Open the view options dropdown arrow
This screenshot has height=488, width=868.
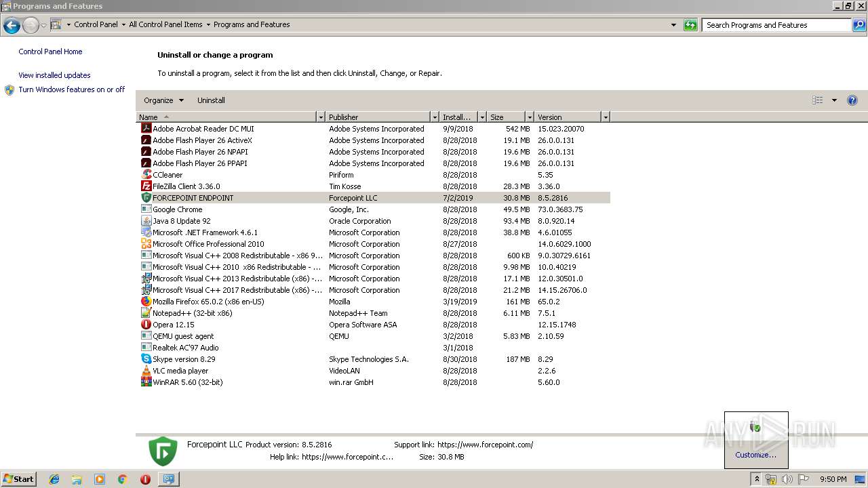[x=834, y=100]
